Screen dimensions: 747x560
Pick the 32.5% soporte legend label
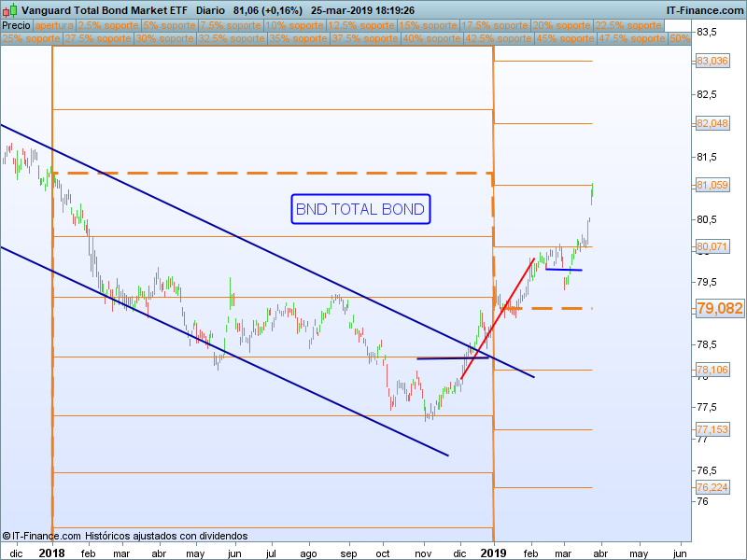[x=232, y=38]
